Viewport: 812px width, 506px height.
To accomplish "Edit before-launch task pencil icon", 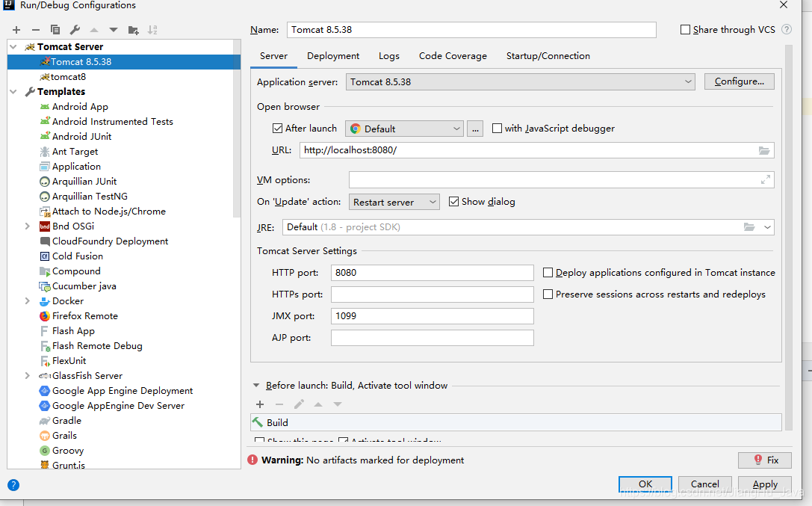I will pyautogui.click(x=299, y=404).
